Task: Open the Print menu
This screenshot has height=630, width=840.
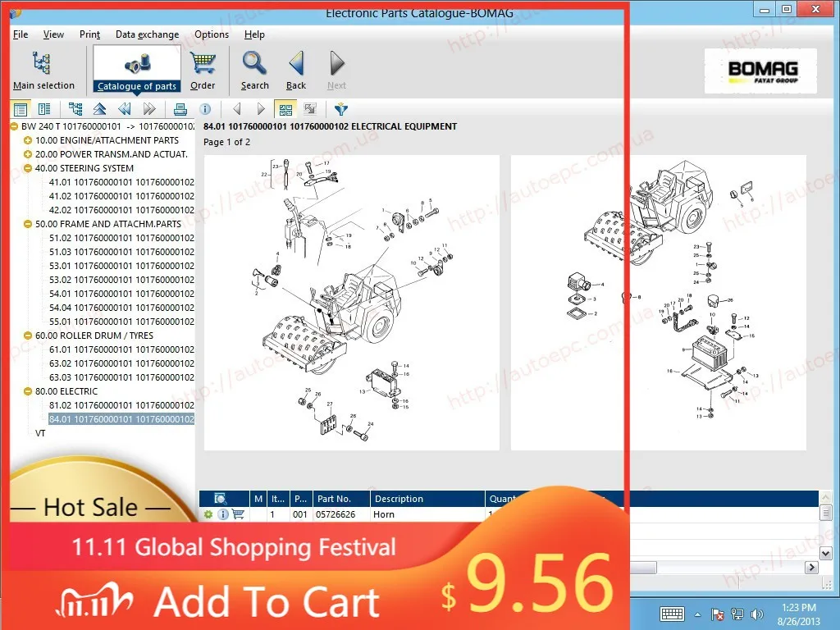Action: click(89, 34)
